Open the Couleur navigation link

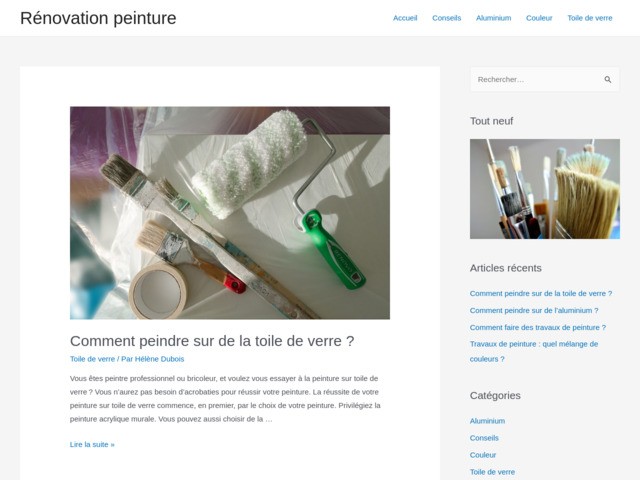tap(539, 18)
